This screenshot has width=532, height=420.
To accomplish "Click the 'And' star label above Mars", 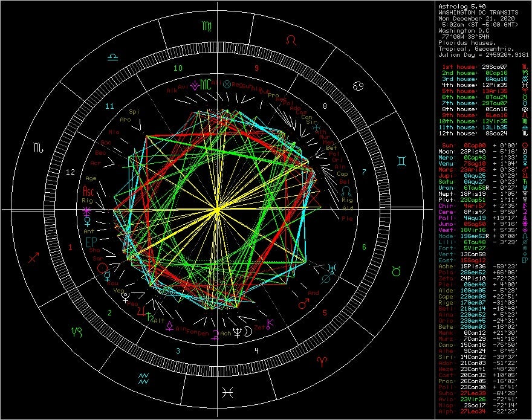I will tap(313, 292).
